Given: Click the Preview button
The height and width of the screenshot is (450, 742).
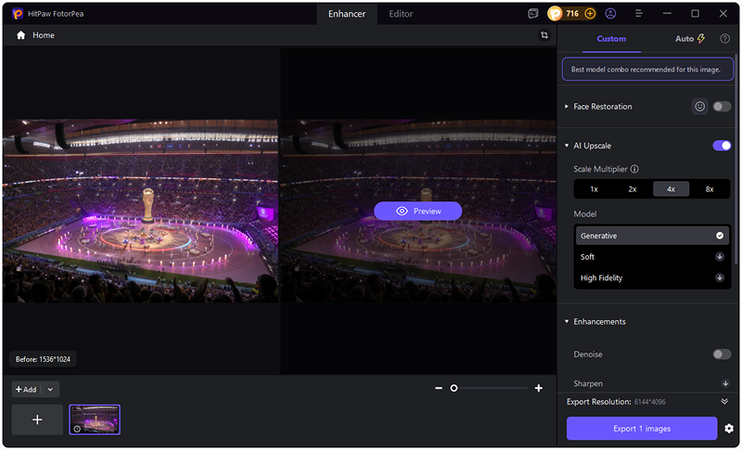Looking at the screenshot, I should [x=418, y=211].
